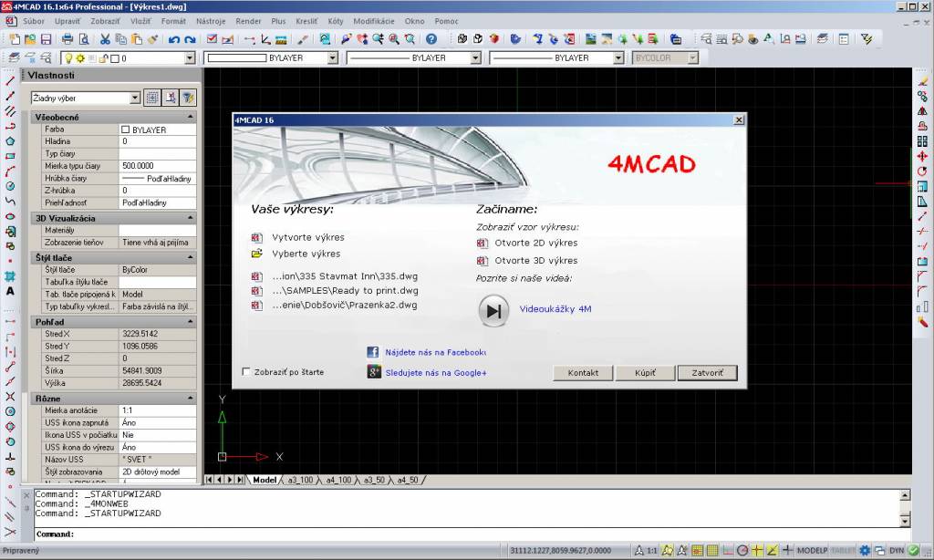
Task: Click the Zatvoriť button
Action: point(708,373)
